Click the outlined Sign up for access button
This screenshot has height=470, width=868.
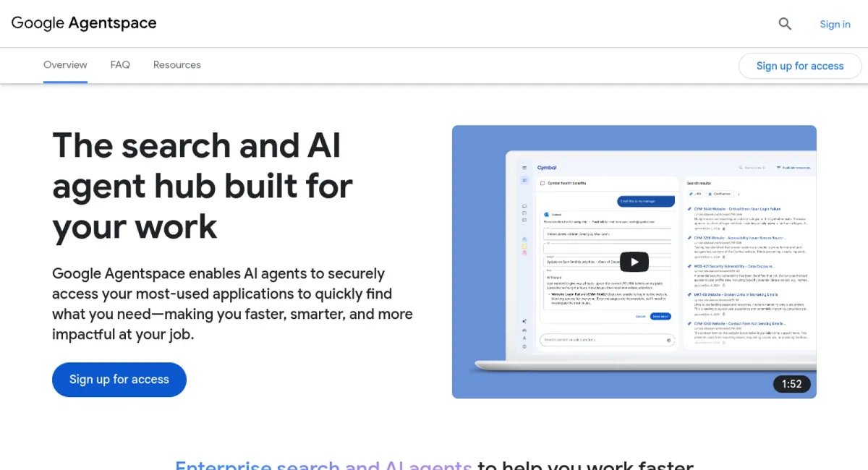[x=800, y=66]
